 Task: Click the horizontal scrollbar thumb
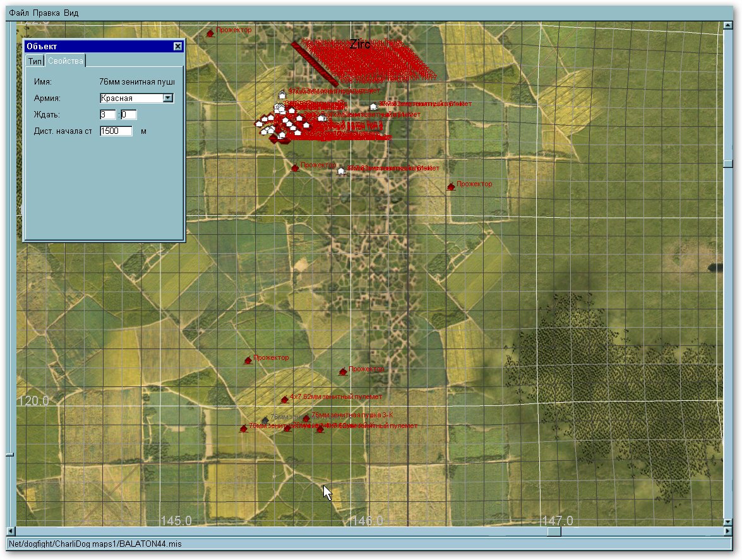click(554, 531)
